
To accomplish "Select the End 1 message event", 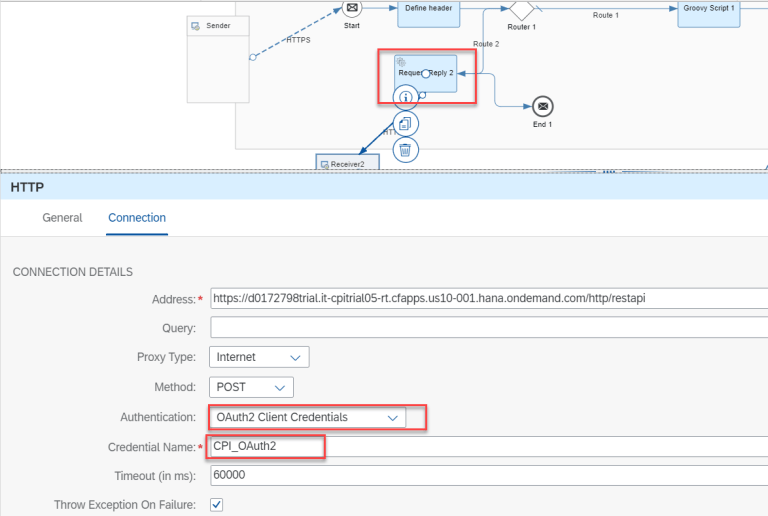I will pyautogui.click(x=543, y=106).
